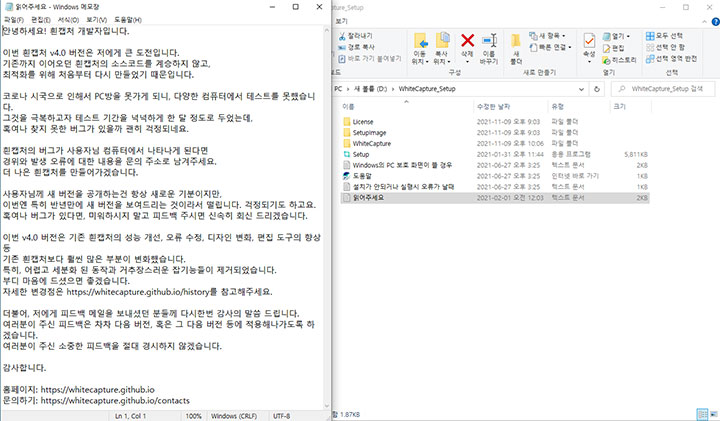Click '인터넷 바로 가기' type cell of 도움말
720x421 pixels.
tap(575, 176)
